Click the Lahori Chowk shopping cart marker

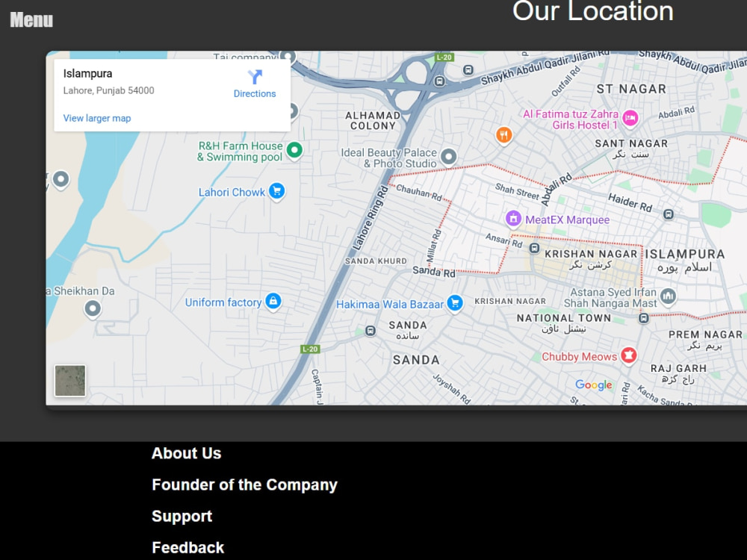click(277, 191)
